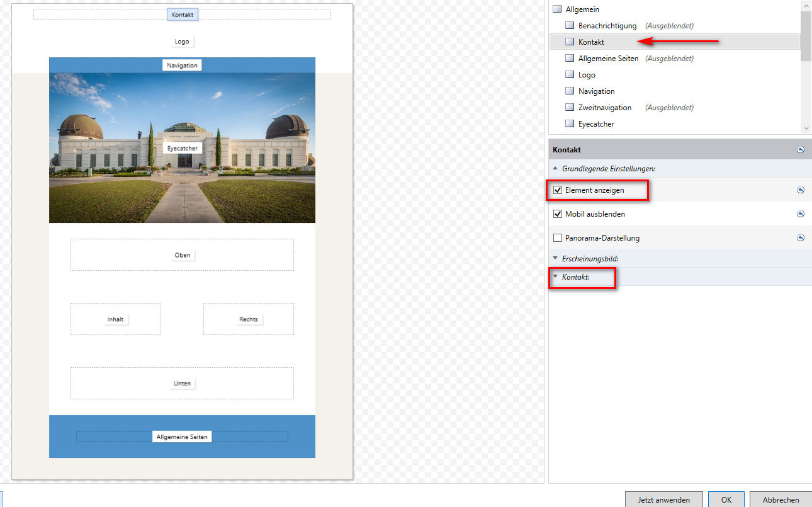Click the Jetzt anwenden button
The height and width of the screenshot is (507, 812).
(x=663, y=499)
